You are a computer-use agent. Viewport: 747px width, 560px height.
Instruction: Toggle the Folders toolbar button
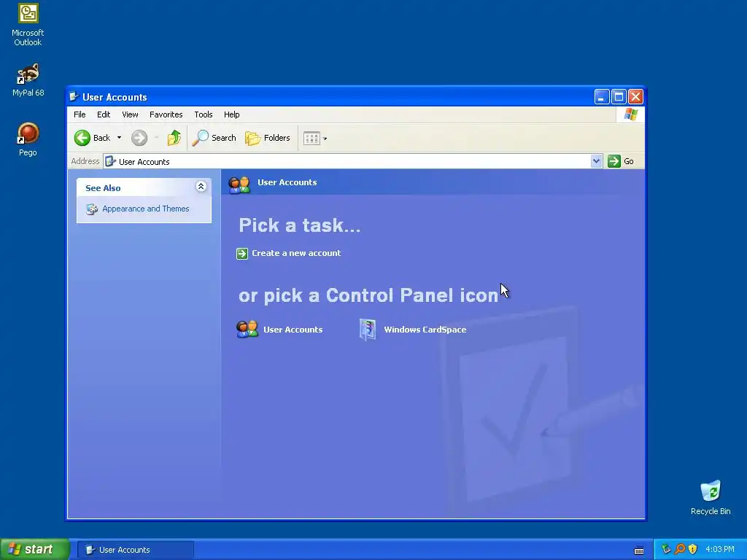(267, 138)
